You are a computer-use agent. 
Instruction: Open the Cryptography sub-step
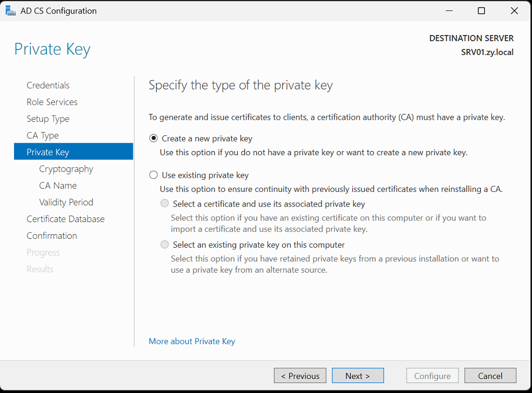tap(66, 169)
